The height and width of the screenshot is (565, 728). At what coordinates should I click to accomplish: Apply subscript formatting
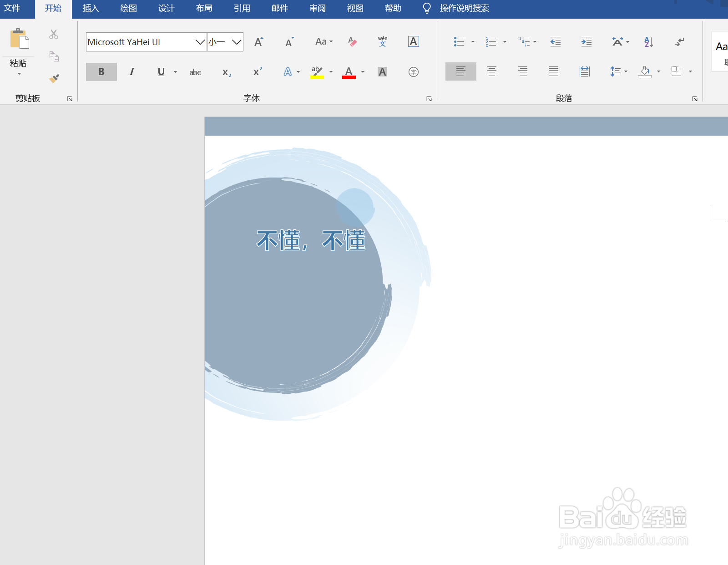[x=227, y=72]
